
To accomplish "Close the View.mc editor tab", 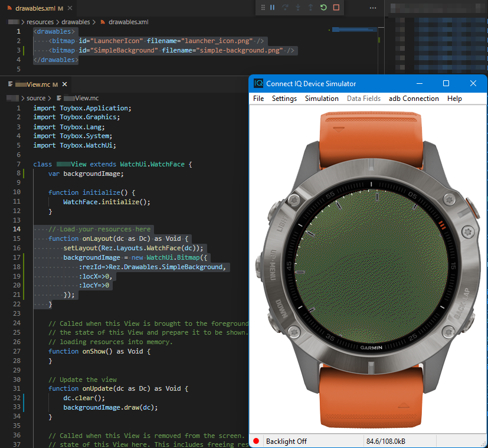I will tap(64, 84).
